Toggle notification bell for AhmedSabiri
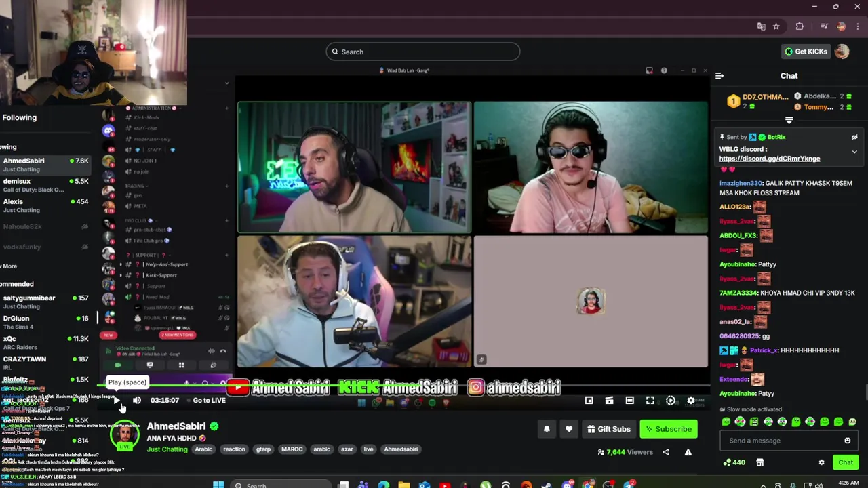 pos(547,429)
